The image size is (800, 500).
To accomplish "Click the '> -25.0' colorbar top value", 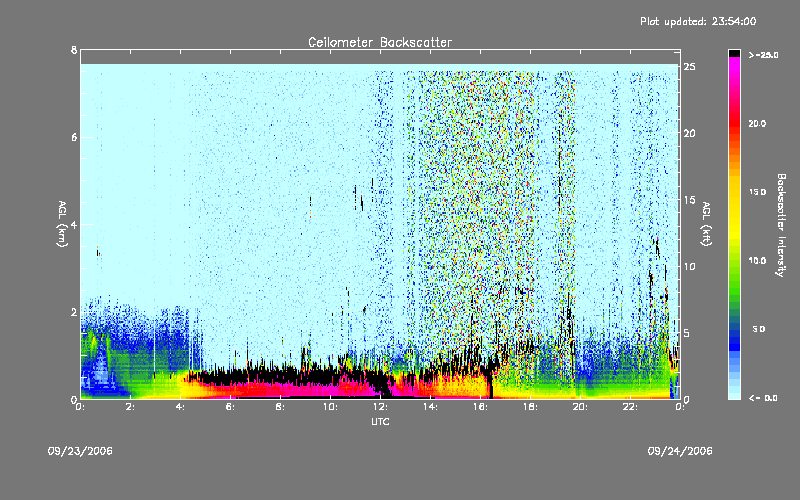I will pyautogui.click(x=763, y=55).
